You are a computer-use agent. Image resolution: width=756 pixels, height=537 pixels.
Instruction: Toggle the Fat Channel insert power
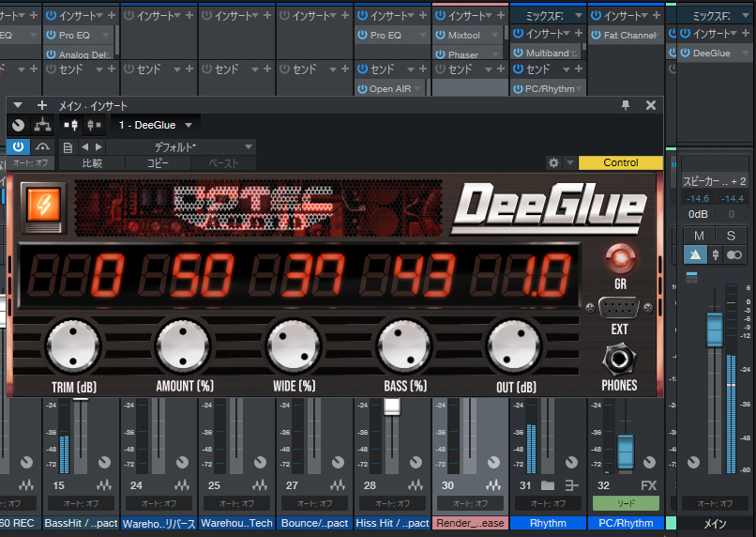[x=596, y=35]
